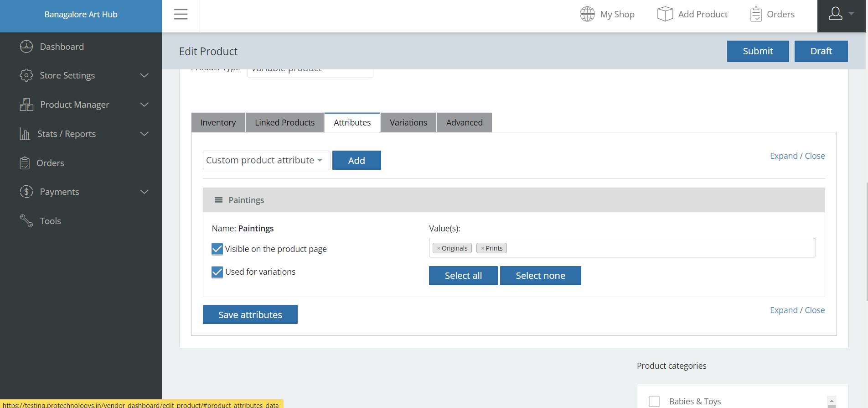
Task: Switch to the Inventory tab
Action: click(218, 122)
